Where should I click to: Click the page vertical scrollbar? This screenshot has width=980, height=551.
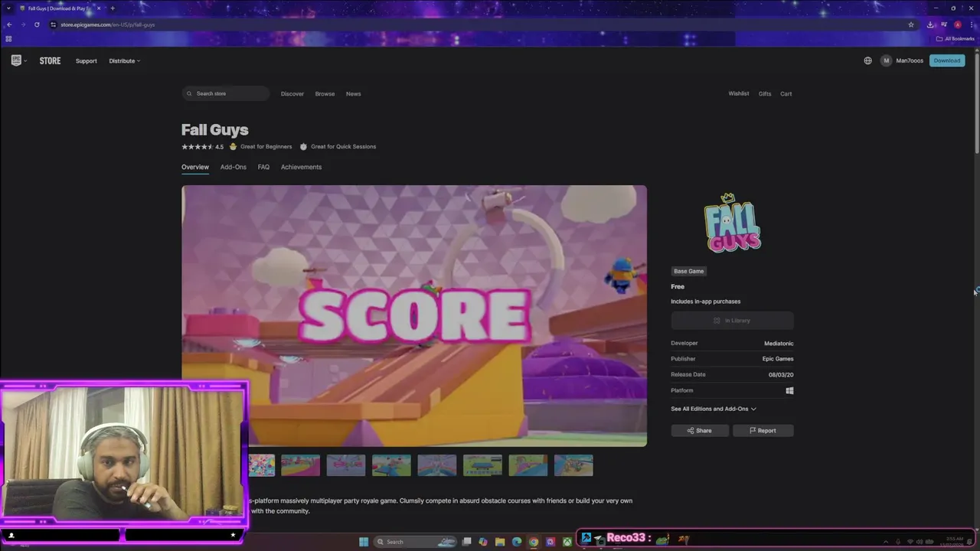[976, 103]
